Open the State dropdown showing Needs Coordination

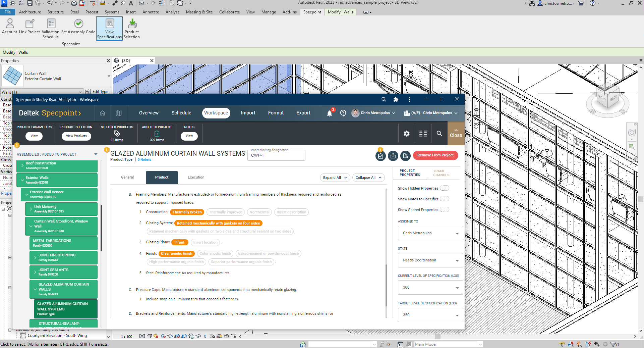point(430,260)
